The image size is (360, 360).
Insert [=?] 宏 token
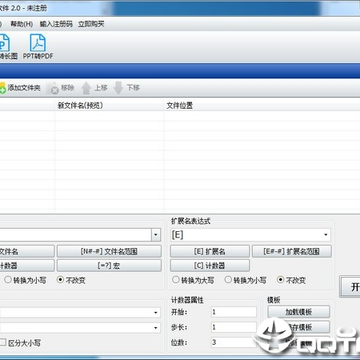109,266
